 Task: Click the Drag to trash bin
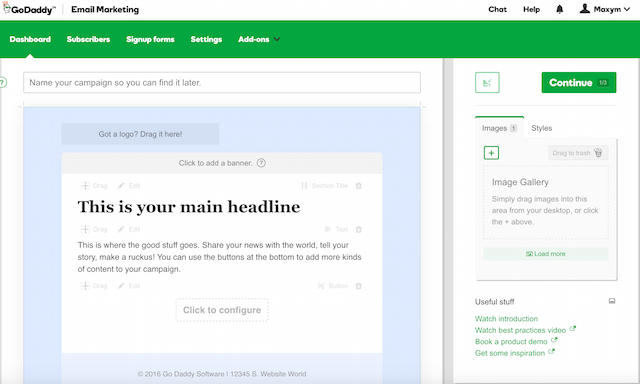(578, 153)
